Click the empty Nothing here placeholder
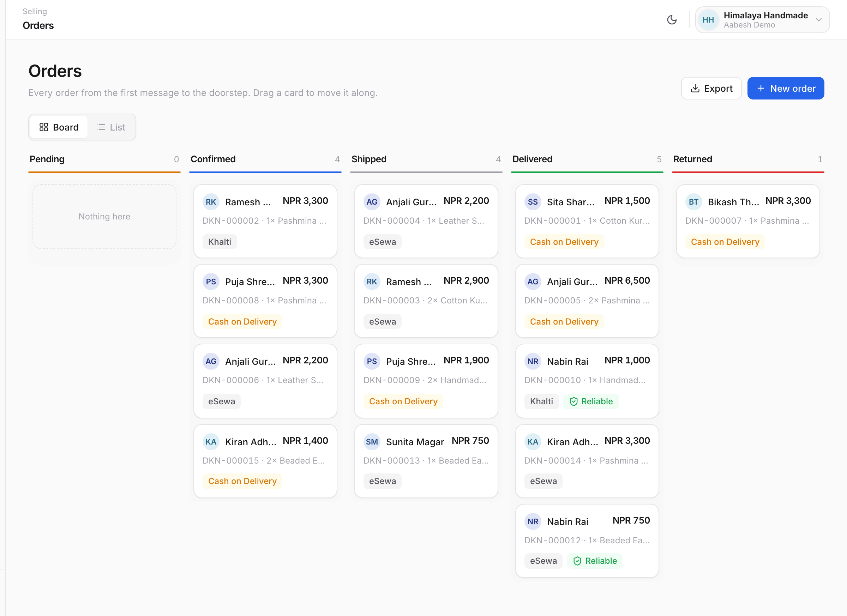The height and width of the screenshot is (616, 847). click(104, 217)
